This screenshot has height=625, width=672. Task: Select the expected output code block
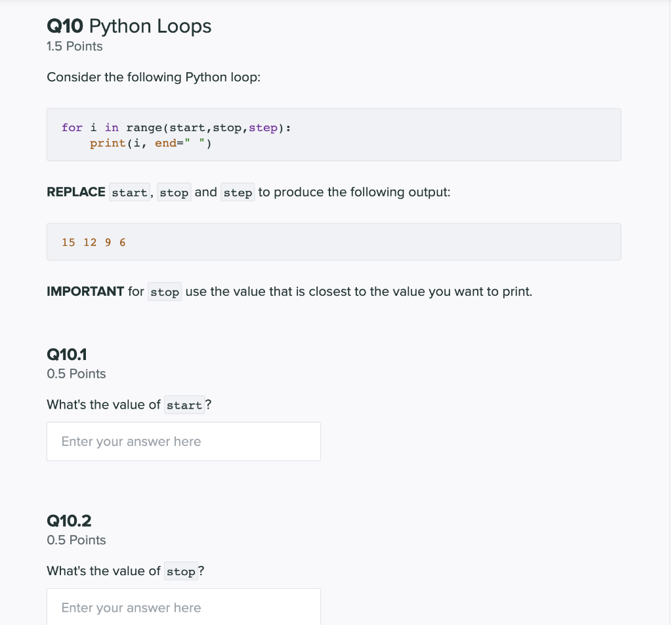click(x=333, y=241)
